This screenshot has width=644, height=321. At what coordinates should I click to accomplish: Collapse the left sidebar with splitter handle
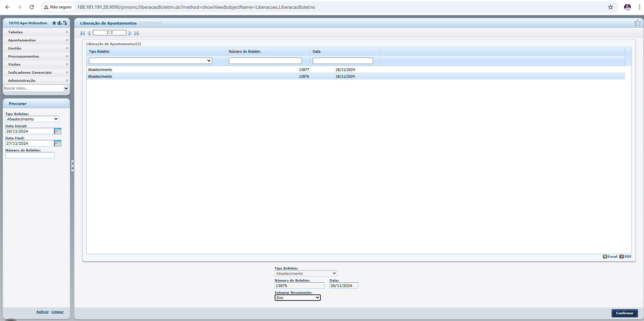pyautogui.click(x=72, y=166)
